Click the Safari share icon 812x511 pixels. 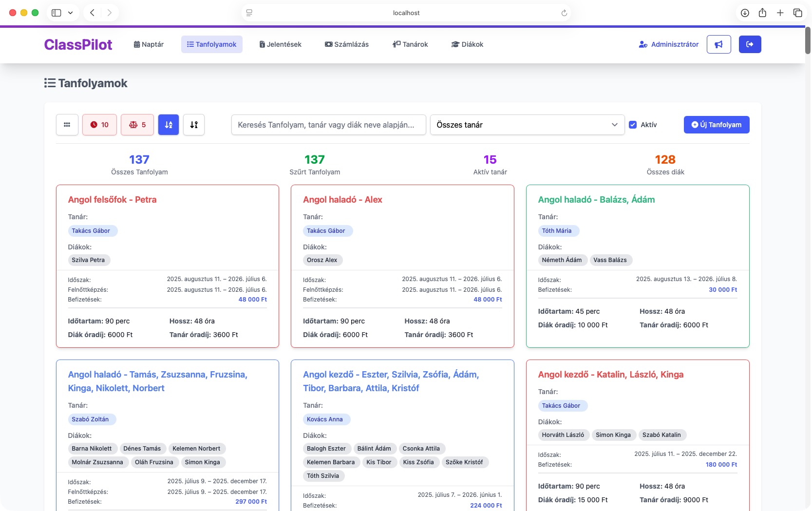click(762, 13)
